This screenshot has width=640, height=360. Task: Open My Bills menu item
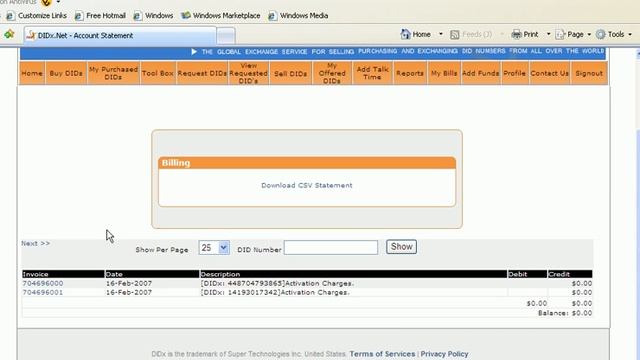(x=444, y=73)
